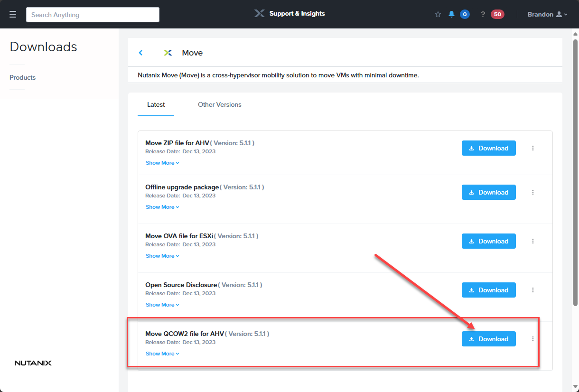The image size is (579, 392).
Task: Download Move OVA file for ESXi
Action: point(488,241)
